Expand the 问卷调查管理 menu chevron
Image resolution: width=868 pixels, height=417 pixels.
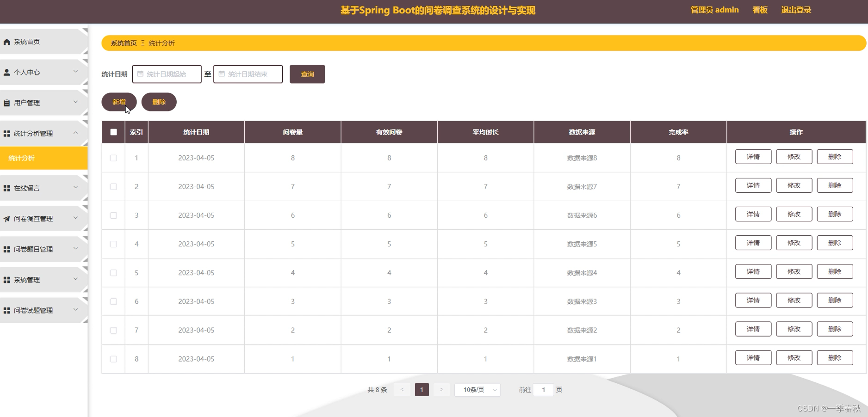coord(75,217)
